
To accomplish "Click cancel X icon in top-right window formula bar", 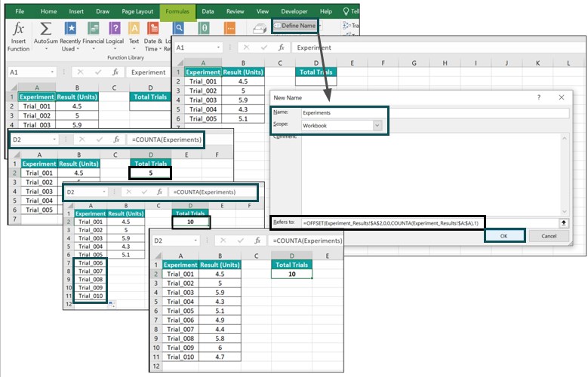I will click(x=246, y=48).
